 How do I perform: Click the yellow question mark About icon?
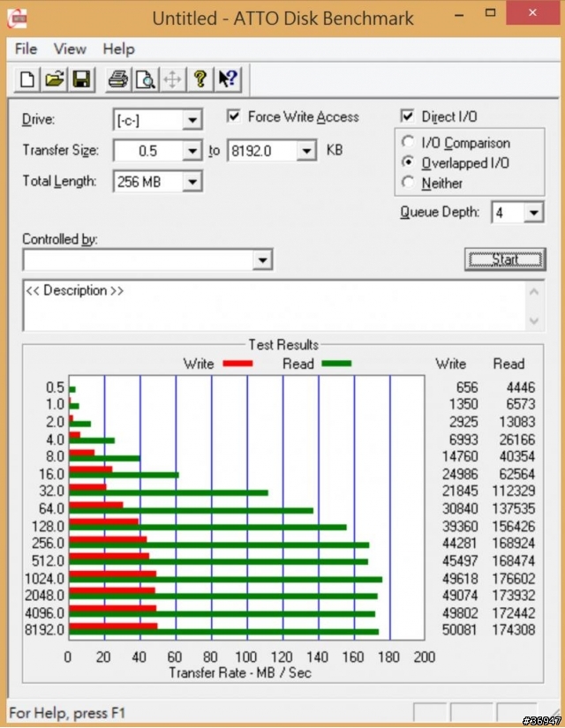tap(200, 79)
